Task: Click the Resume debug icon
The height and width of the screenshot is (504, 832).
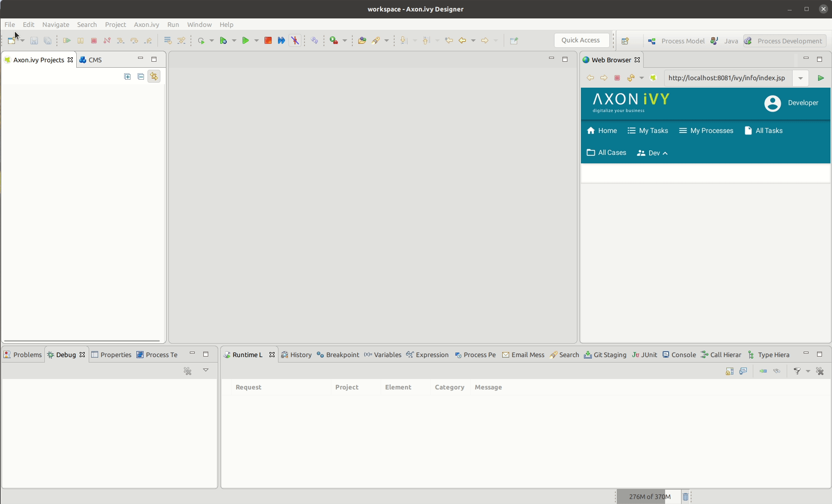Action: [67, 41]
